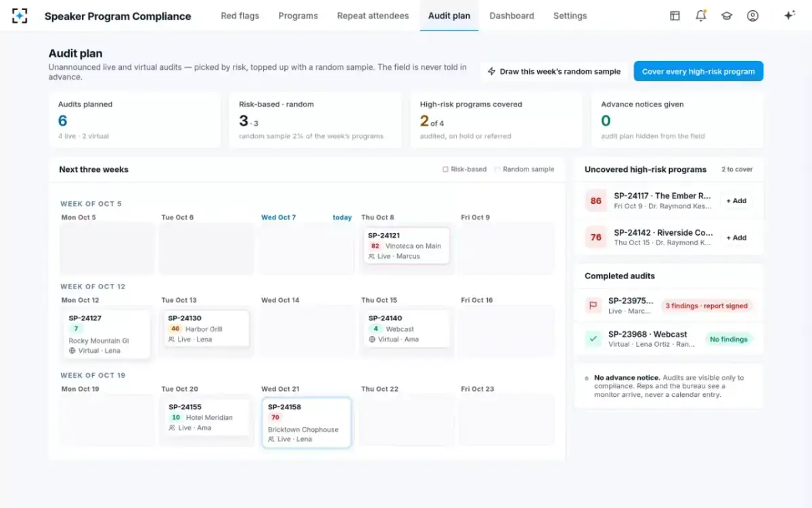Click the people icon on SP-24155 card

(172, 428)
